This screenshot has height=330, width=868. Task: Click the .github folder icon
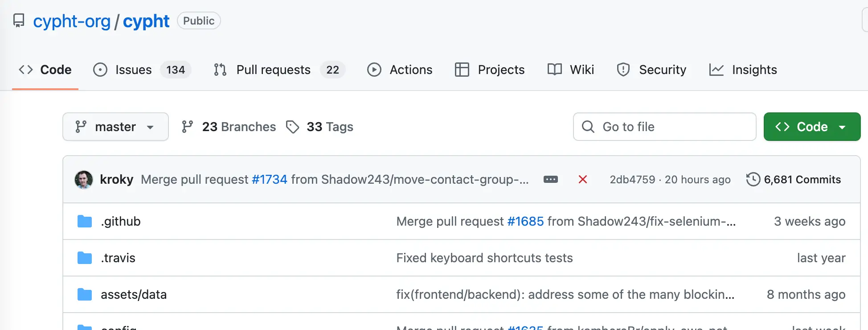[85, 221]
